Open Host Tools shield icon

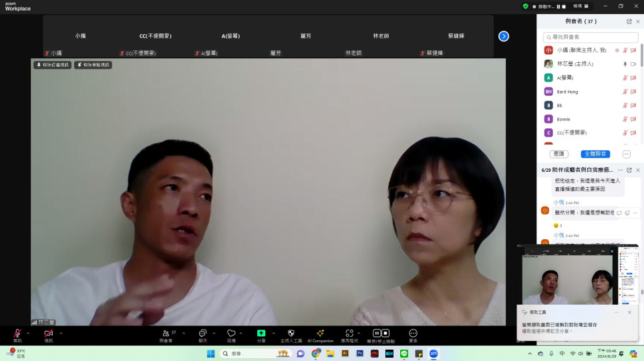coord(291,333)
